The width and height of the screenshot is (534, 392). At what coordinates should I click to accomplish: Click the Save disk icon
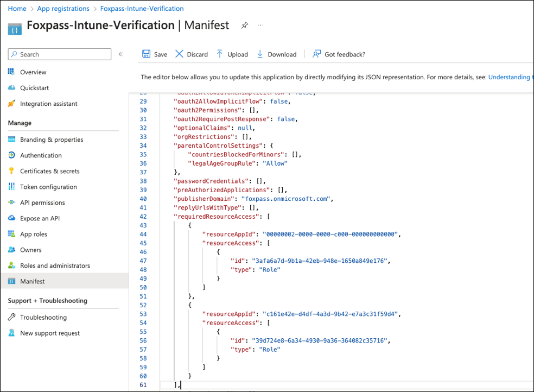146,54
